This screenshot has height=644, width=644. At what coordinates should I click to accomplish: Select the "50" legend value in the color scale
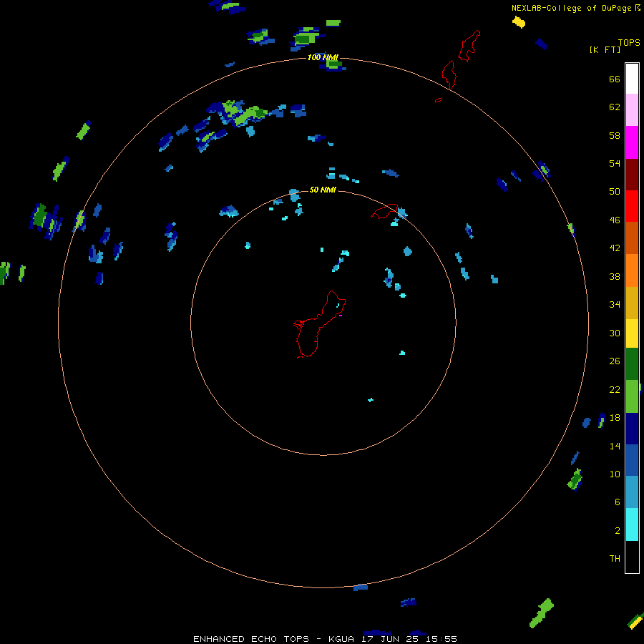[x=615, y=191]
